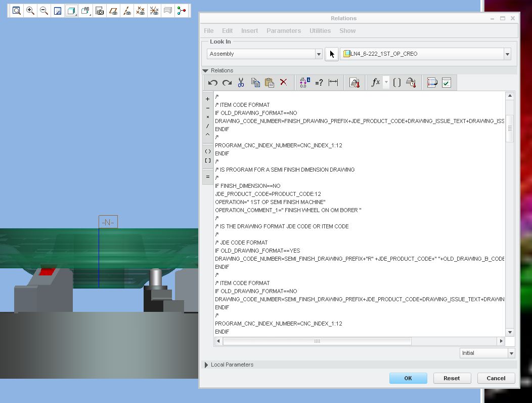The width and height of the screenshot is (532, 403).
Task: Open the saved view orientations icon
Action: click(85, 11)
